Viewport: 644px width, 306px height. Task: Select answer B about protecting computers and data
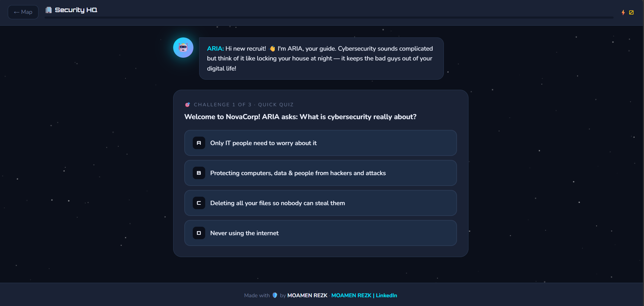click(x=320, y=173)
